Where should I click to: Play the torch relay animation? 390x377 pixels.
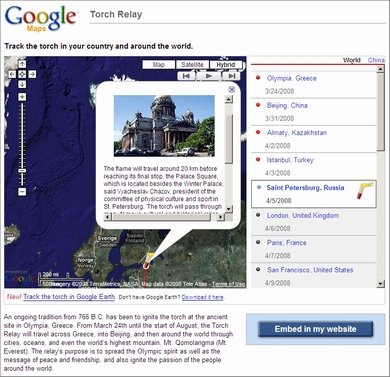(209, 76)
